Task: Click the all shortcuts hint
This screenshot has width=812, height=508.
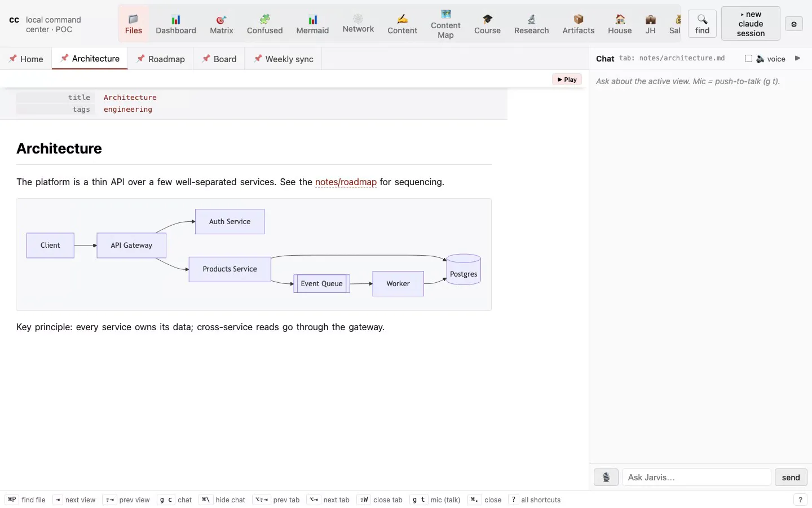Action: [x=535, y=500]
